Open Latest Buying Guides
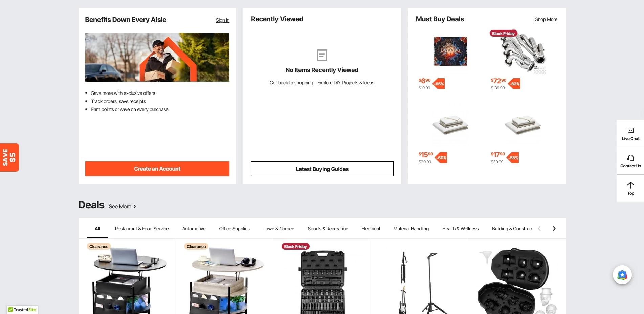644x314 pixels. point(322,169)
